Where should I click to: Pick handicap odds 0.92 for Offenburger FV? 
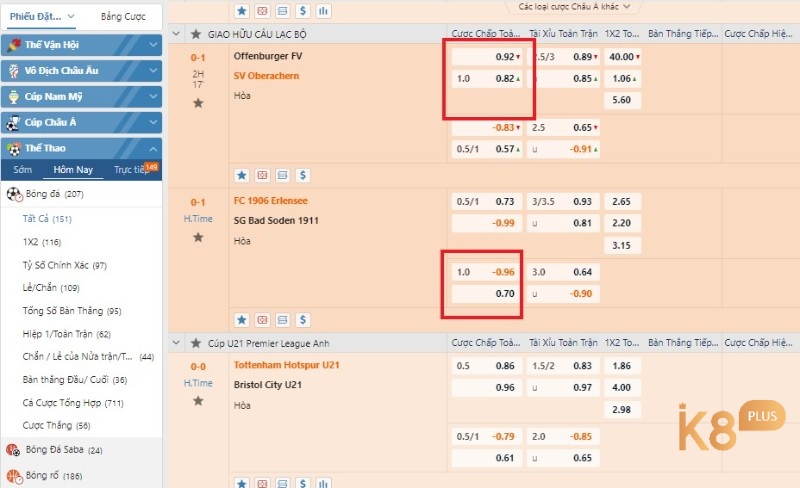pyautogui.click(x=487, y=57)
